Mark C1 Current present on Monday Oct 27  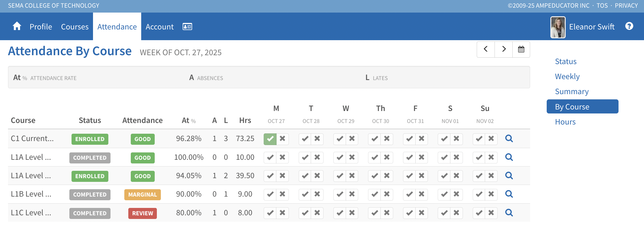point(270,139)
